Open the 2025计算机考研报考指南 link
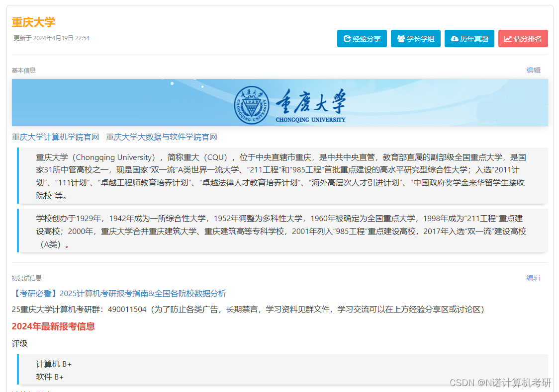The height and width of the screenshot is (392, 559). tap(119, 293)
